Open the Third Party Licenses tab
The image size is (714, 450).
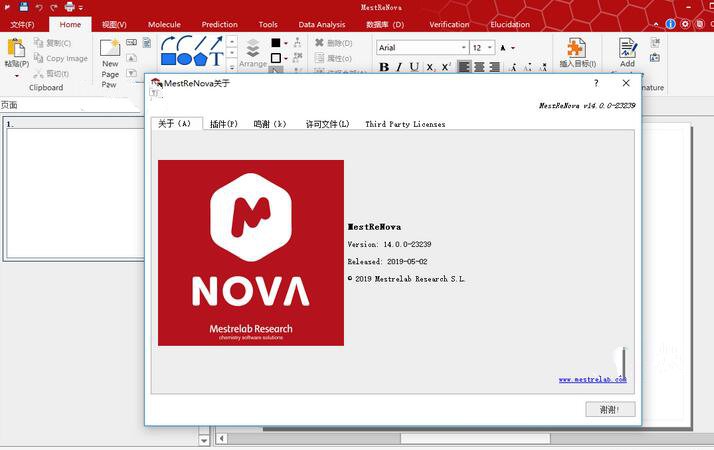405,124
